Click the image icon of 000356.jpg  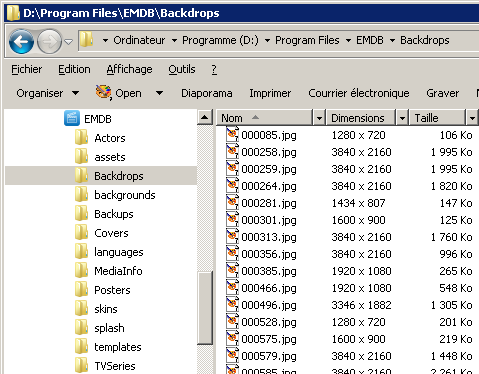pyautogui.click(x=232, y=254)
